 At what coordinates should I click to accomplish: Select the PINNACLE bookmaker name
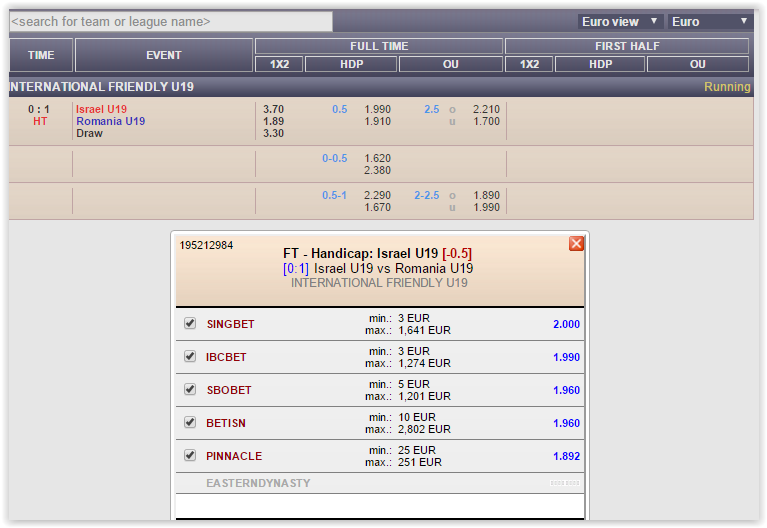point(234,456)
